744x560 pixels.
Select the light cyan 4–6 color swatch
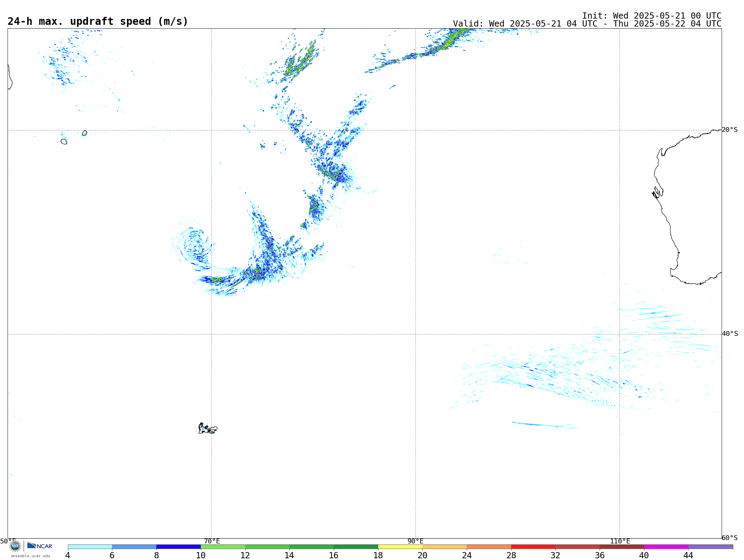(x=90, y=547)
